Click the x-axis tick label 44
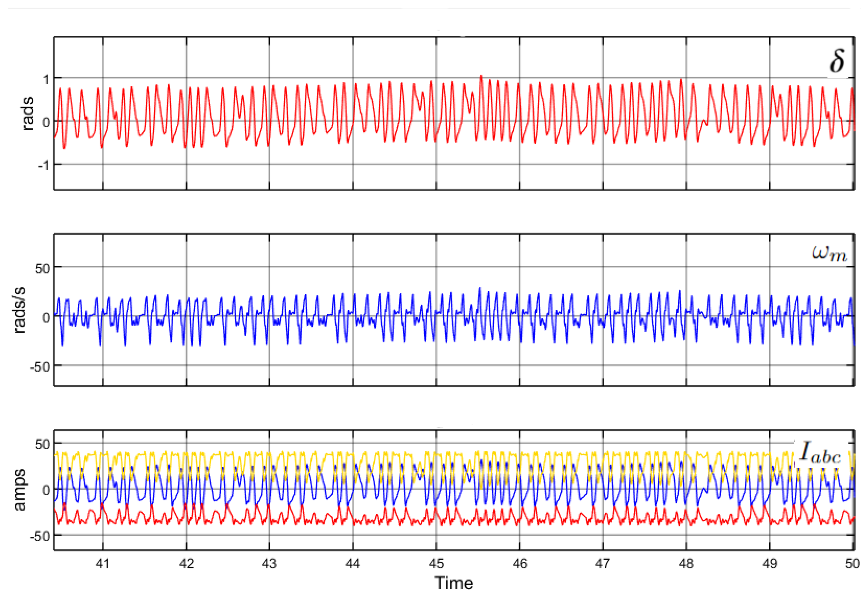 [352, 564]
